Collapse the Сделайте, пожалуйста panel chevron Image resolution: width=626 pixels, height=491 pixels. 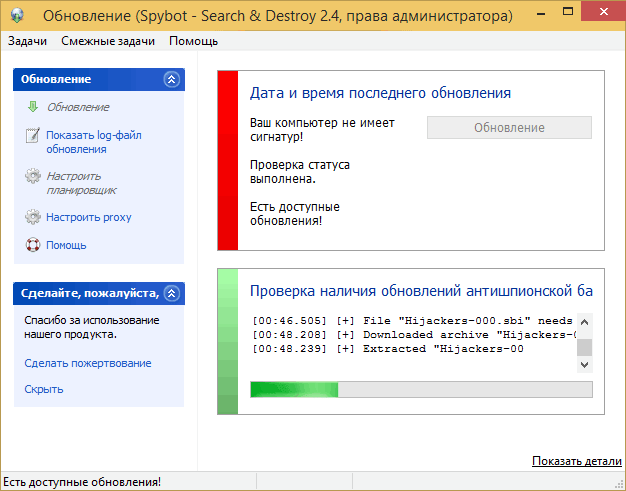pos(171,293)
